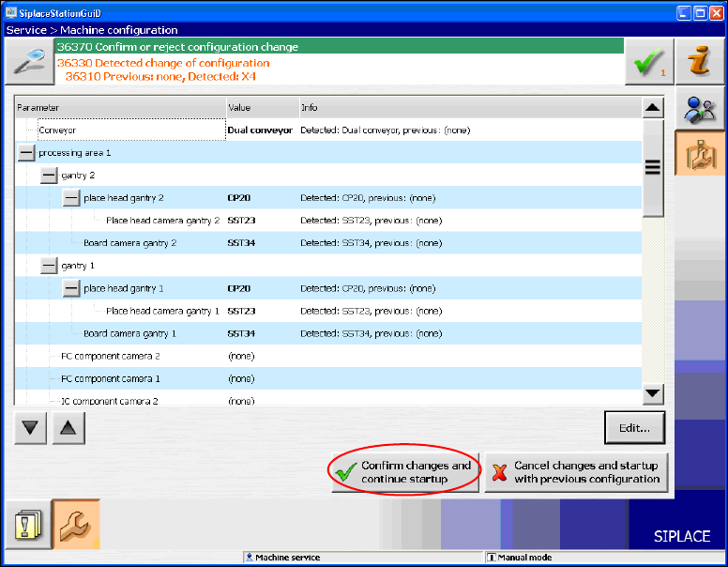728x567 pixels.
Task: Collapse the processing area 1 node
Action: (x=26, y=153)
